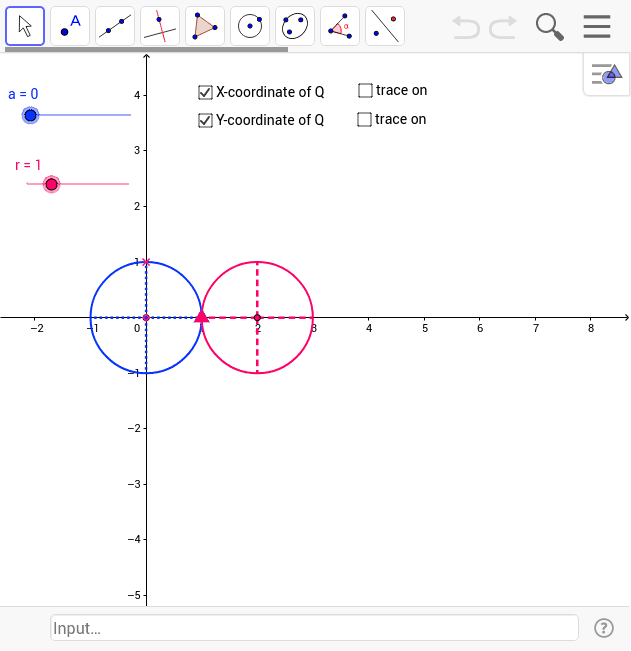
Task: Click the 'a = 0' label
Action: point(23,94)
